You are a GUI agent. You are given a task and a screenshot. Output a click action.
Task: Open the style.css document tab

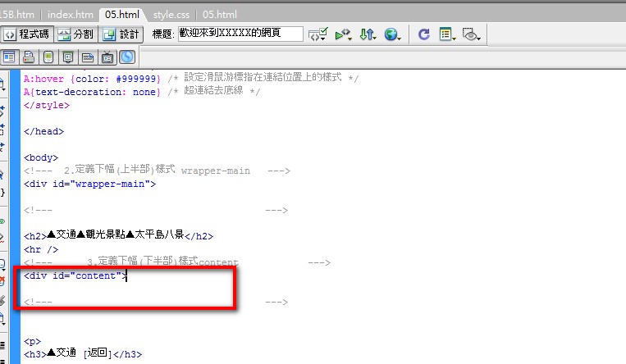[x=171, y=14]
